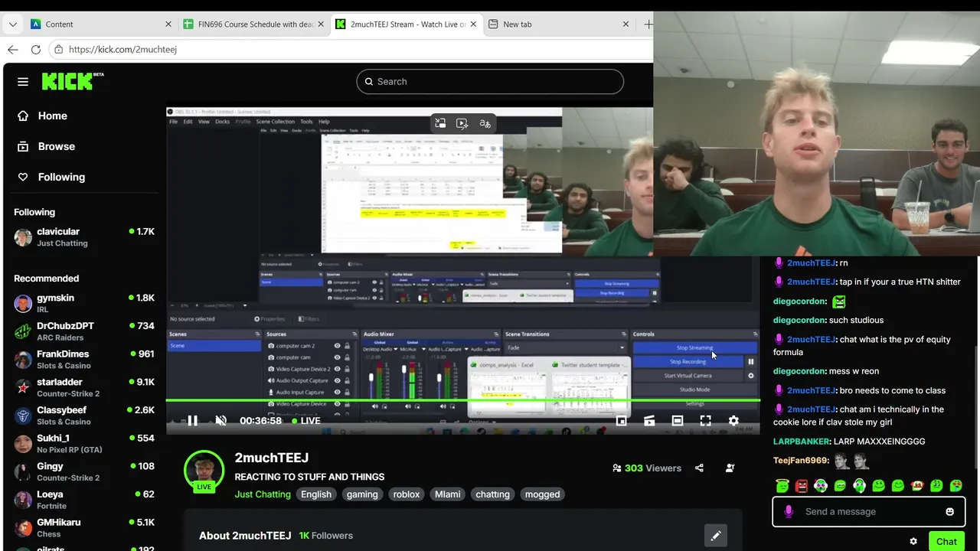The image size is (980, 551).
Task: Click the MIami tag
Action: tap(448, 494)
